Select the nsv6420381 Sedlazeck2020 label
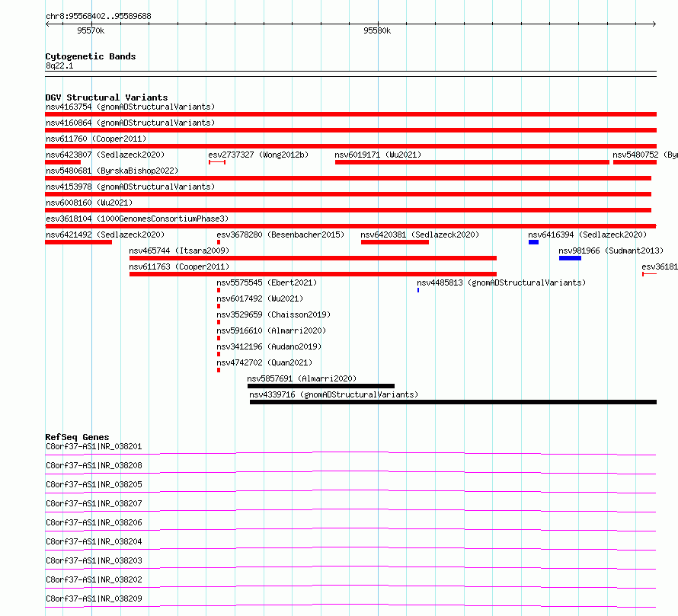This screenshot has height=616, width=678. click(x=420, y=235)
